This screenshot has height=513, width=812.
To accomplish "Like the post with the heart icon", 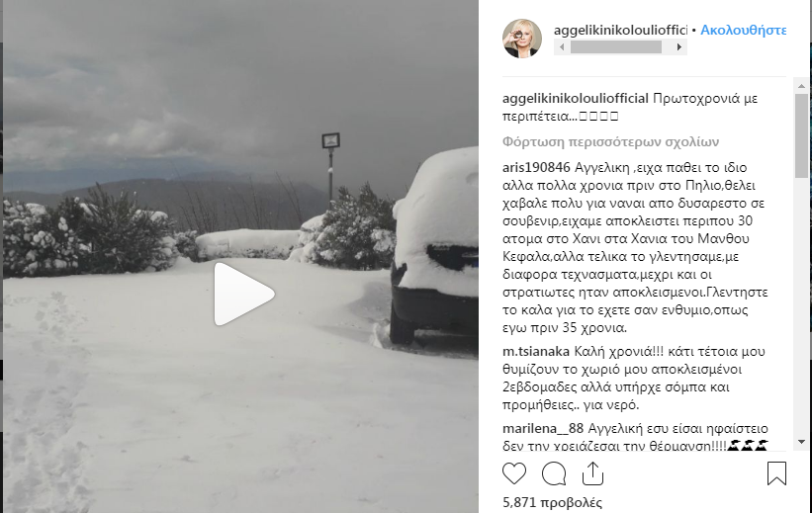I will (x=514, y=473).
